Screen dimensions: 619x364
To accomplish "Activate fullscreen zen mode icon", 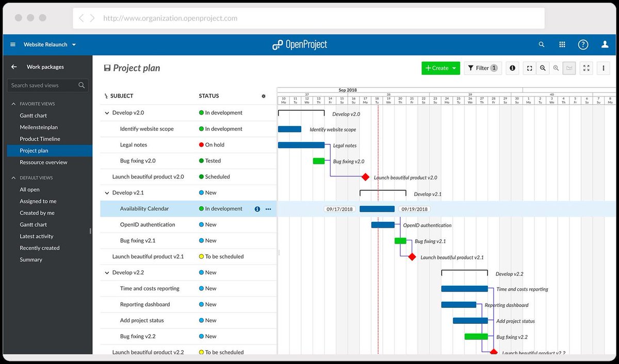I will (586, 68).
